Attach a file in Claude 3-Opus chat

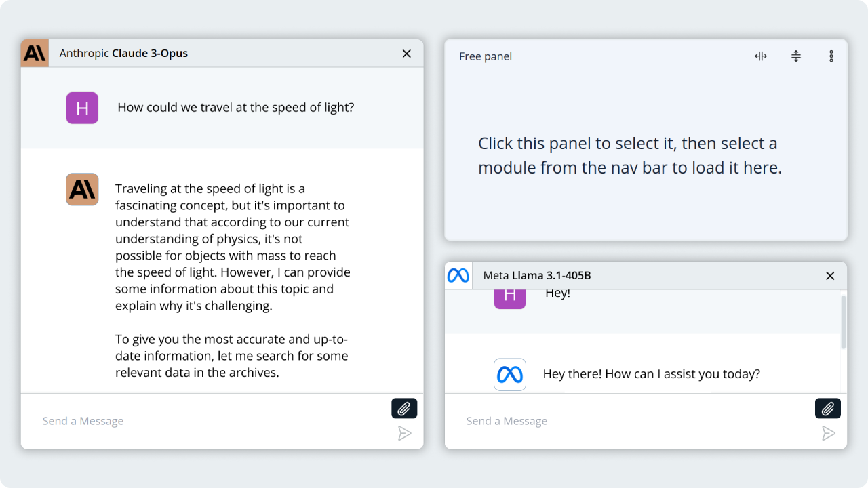[x=404, y=409]
